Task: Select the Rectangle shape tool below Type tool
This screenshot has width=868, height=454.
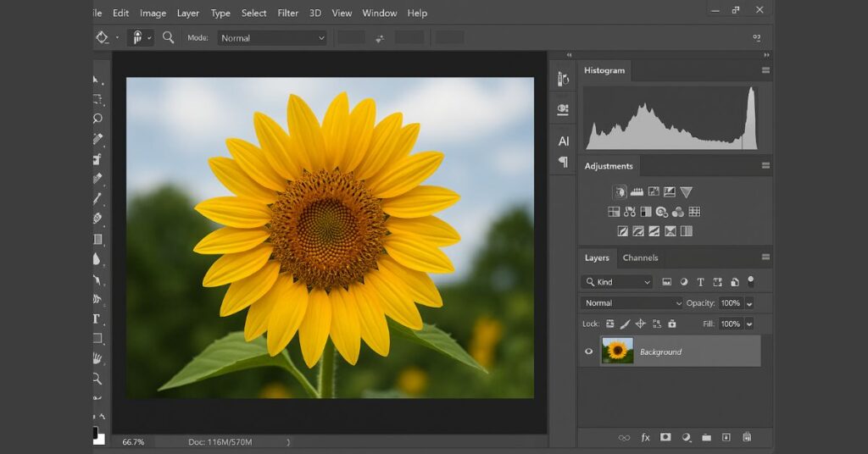Action: (98, 339)
